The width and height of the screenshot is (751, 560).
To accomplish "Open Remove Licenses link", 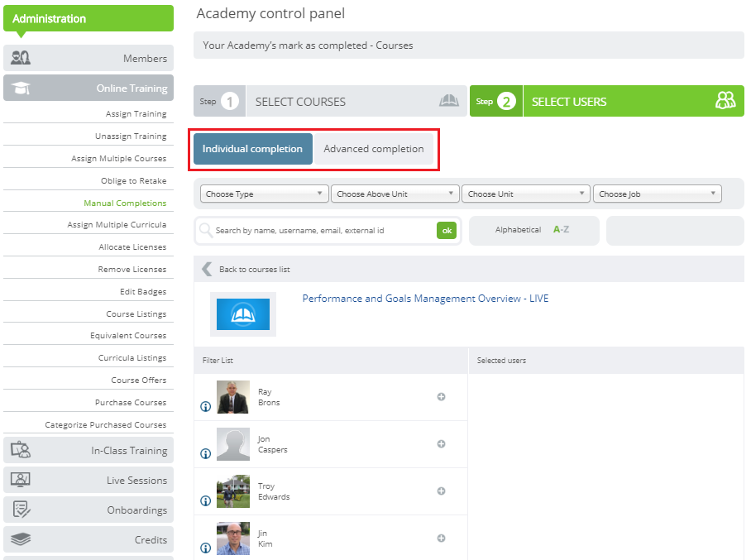I will click(132, 269).
